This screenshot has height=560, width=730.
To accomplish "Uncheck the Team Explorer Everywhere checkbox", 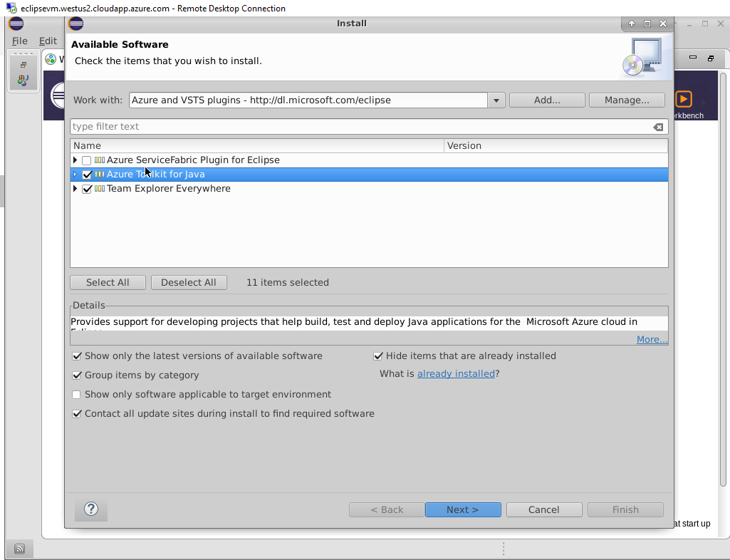I will click(87, 189).
